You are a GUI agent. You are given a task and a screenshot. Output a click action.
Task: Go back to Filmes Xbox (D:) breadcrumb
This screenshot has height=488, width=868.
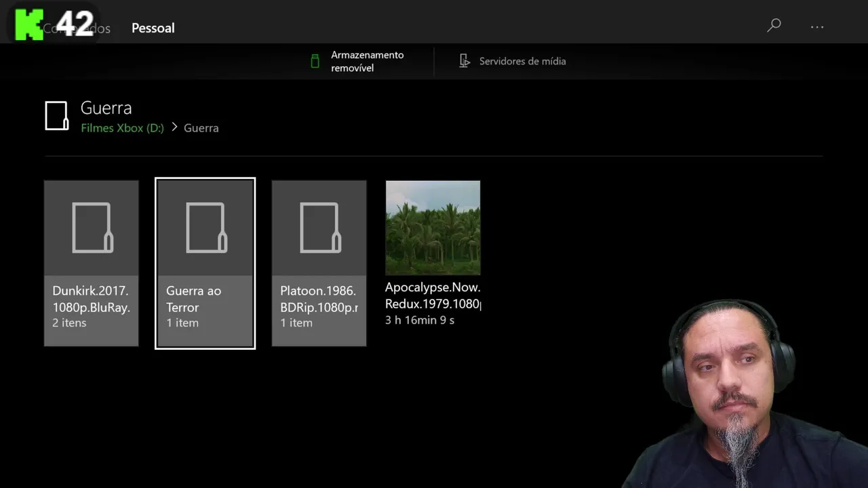(122, 127)
